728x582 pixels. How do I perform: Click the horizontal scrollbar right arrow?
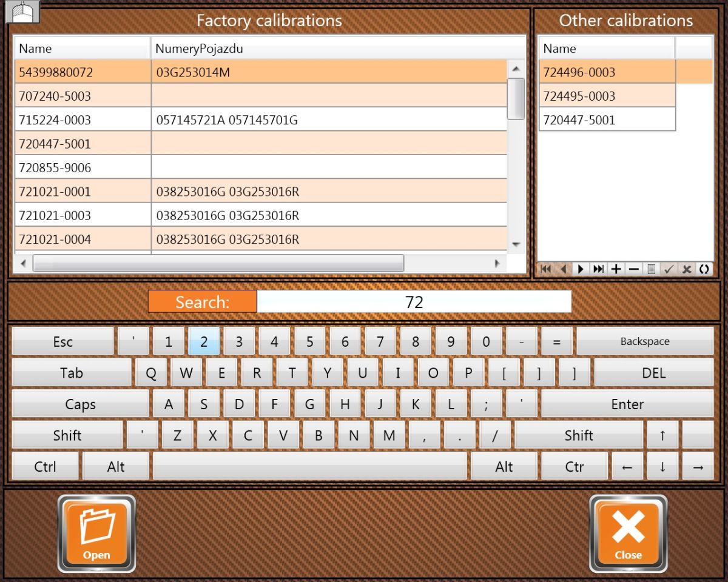point(497,264)
